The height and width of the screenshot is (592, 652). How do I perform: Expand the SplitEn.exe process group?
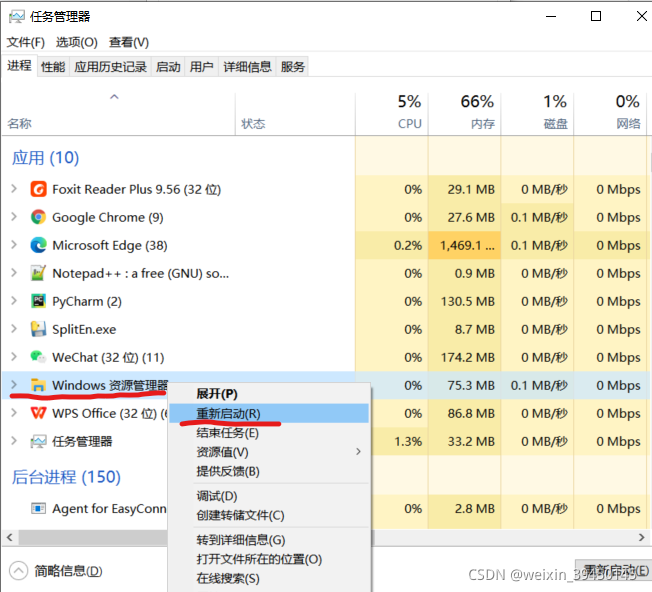click(14, 329)
